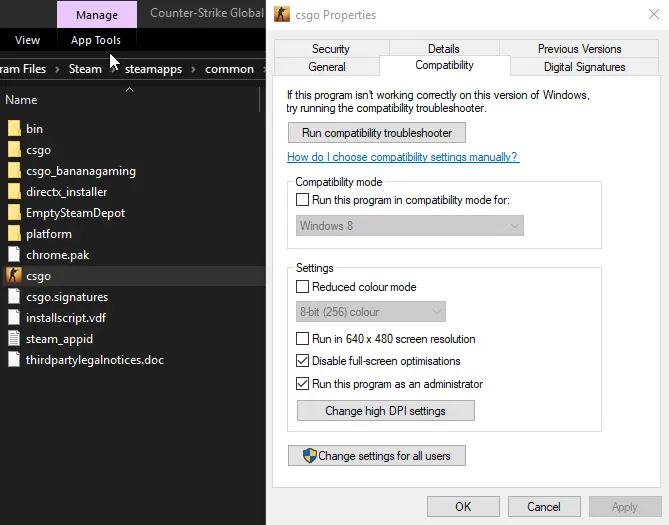The image size is (669, 525).
Task: Click Run compatibility troubleshooter button
Action: 377,133
